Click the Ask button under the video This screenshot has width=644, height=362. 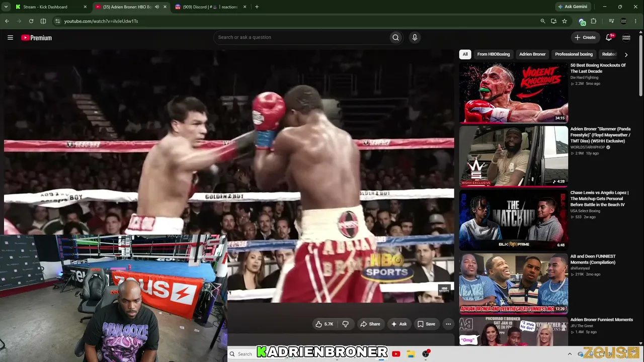399,324
